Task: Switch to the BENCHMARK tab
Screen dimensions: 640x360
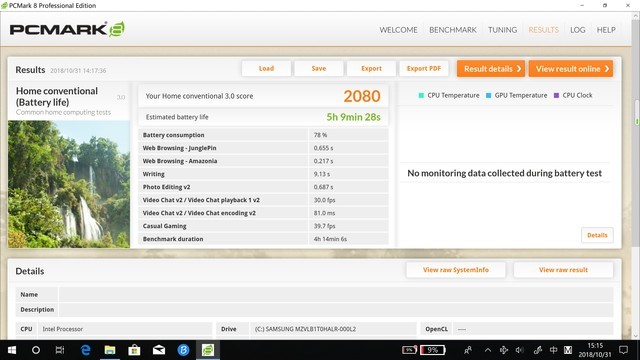Action: coord(453,30)
